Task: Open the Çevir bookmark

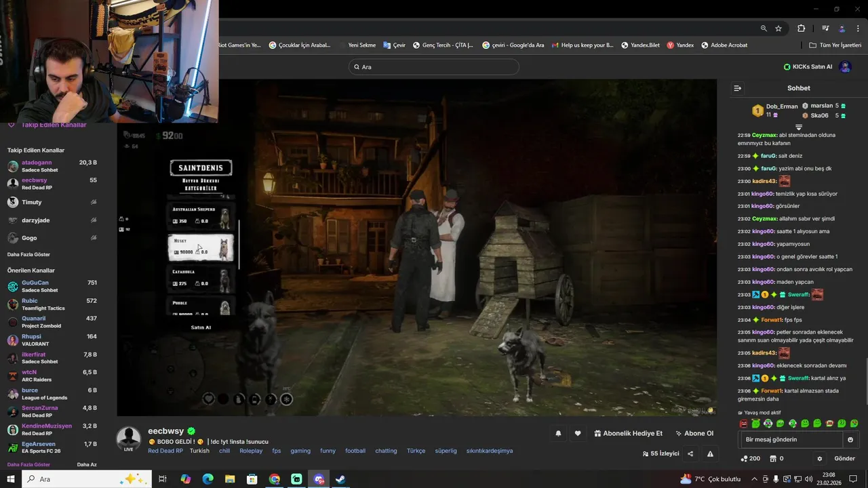Action: (393, 45)
